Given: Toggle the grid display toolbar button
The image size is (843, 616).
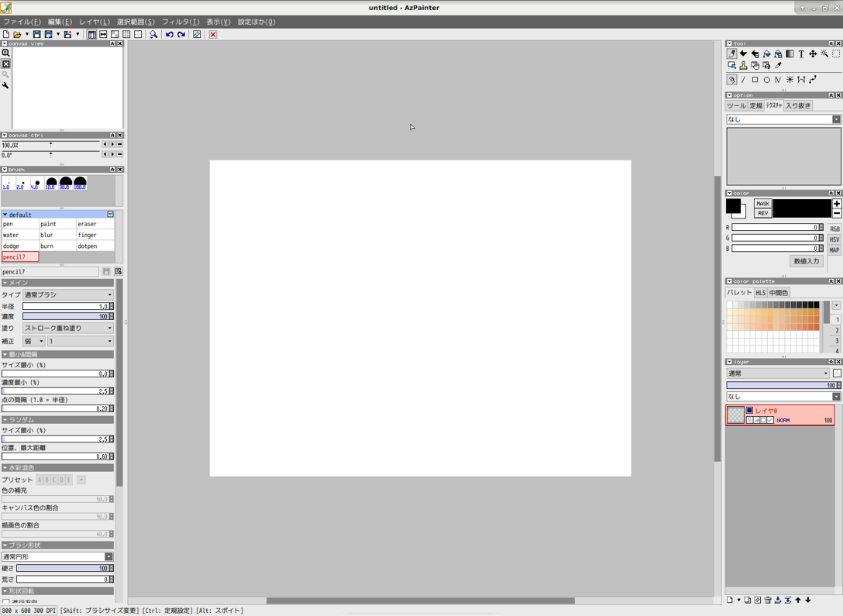Looking at the screenshot, I should [x=126, y=35].
